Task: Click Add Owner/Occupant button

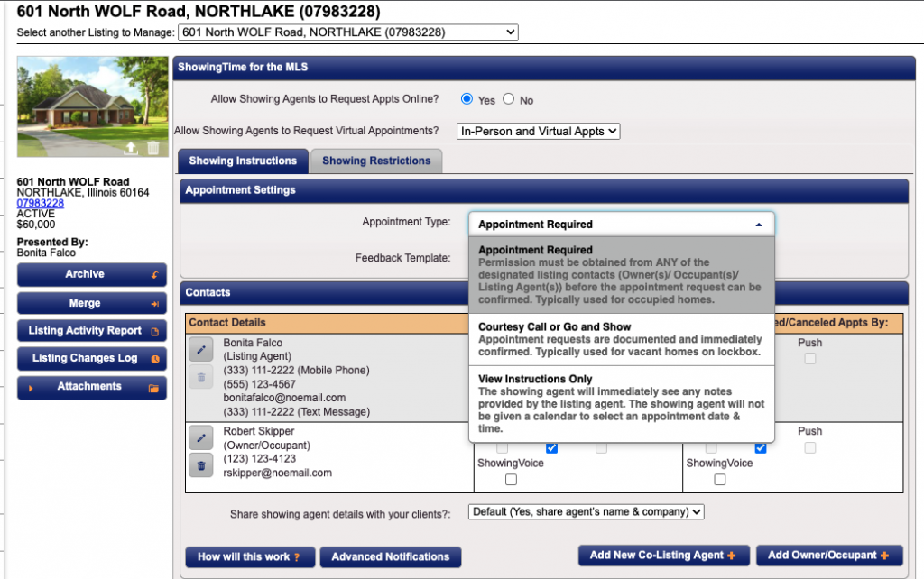Action: coord(829,555)
